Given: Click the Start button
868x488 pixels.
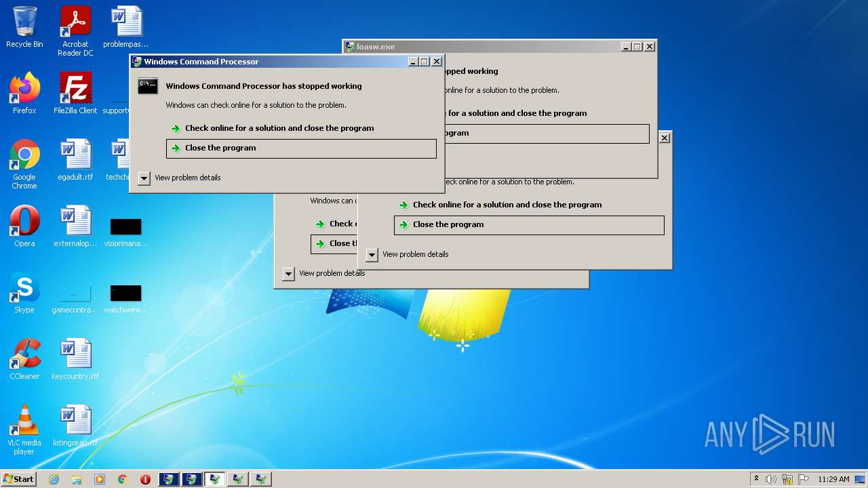Looking at the screenshot, I should coord(19,479).
